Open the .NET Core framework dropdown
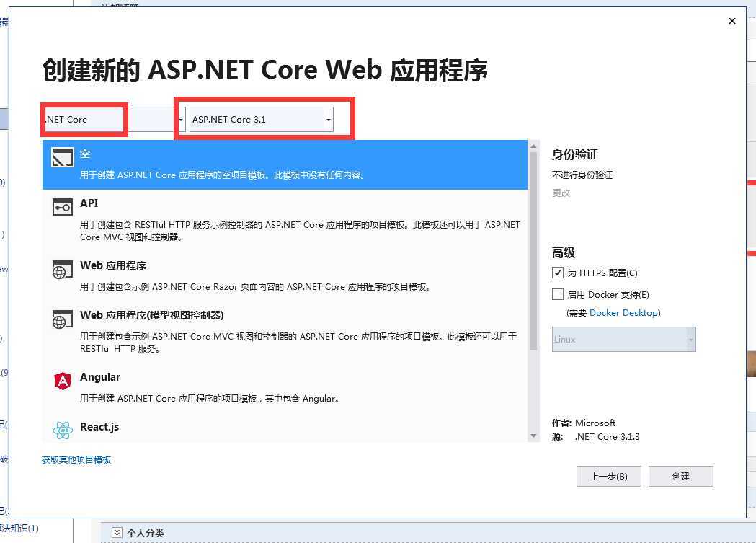 point(114,119)
